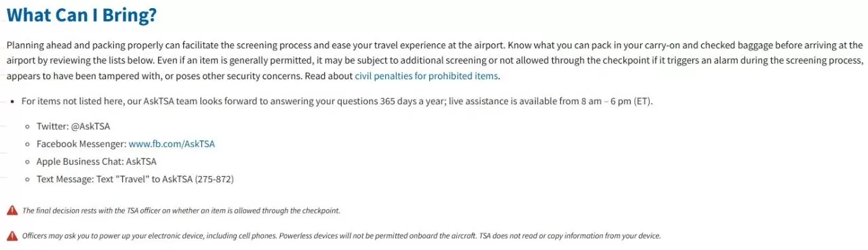Click the hollow bullet beside Text Message entry
Image resolution: width=868 pixels, height=250 pixels.
[x=27, y=180]
